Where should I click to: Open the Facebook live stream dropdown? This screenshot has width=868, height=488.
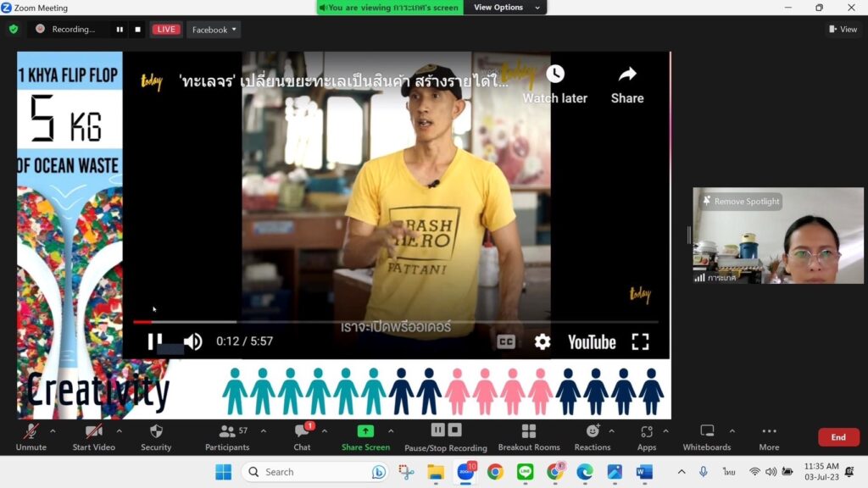(214, 30)
